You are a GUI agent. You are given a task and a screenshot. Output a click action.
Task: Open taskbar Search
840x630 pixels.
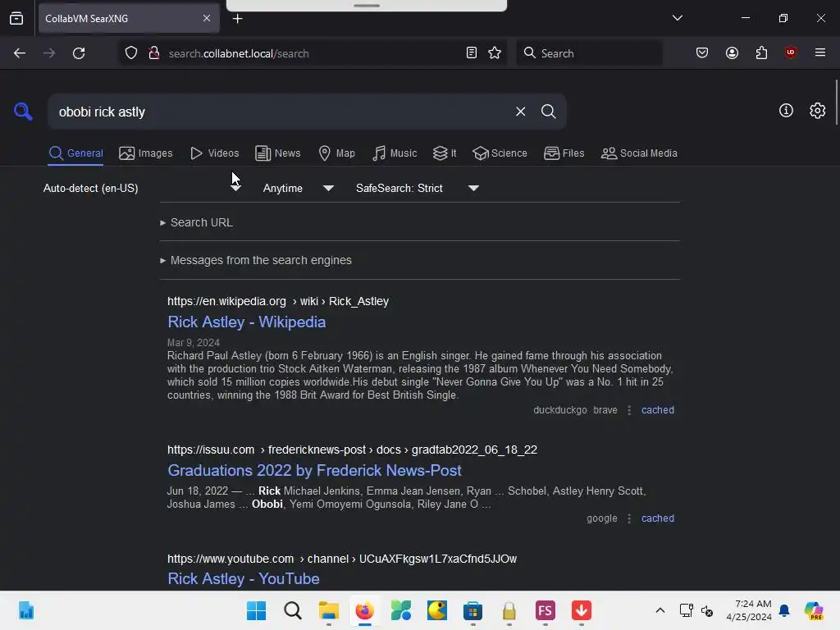point(293,610)
